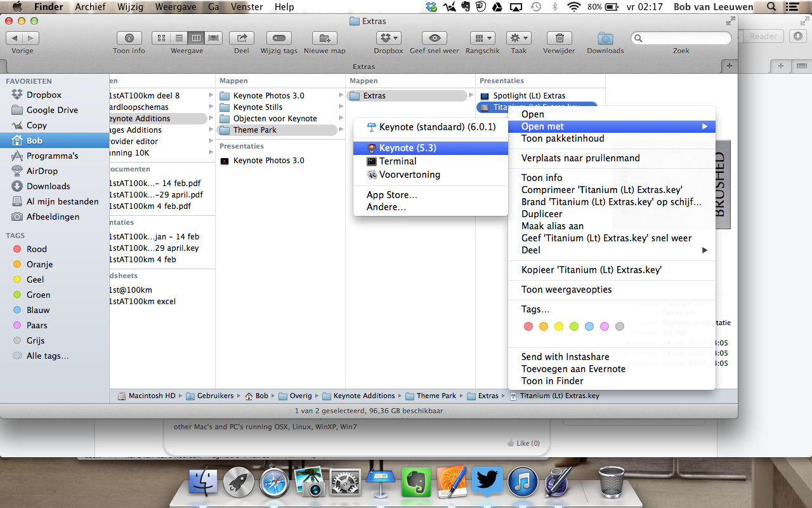
Task: Pick the green tag dot in context menu
Action: [x=574, y=326]
